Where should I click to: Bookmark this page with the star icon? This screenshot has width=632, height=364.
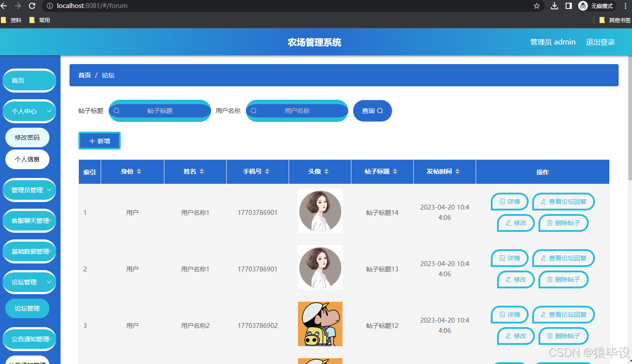coord(537,6)
